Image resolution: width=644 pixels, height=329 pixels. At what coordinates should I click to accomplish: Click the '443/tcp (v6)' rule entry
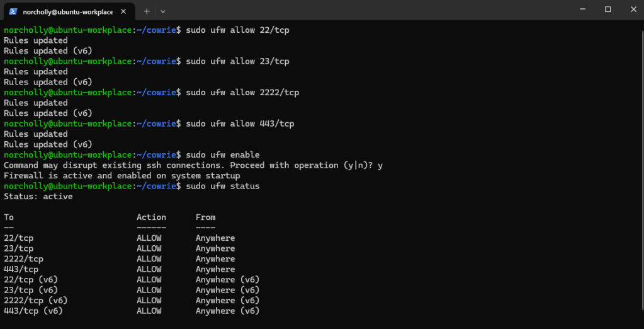33,311
